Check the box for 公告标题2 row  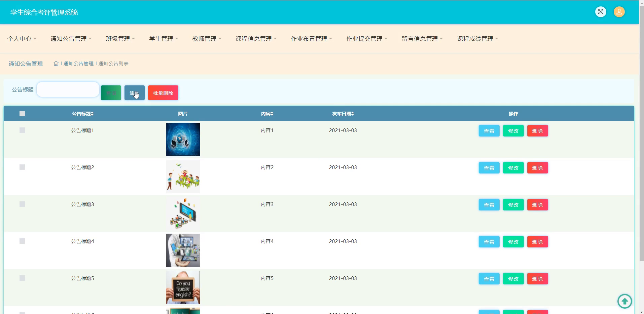tap(22, 167)
